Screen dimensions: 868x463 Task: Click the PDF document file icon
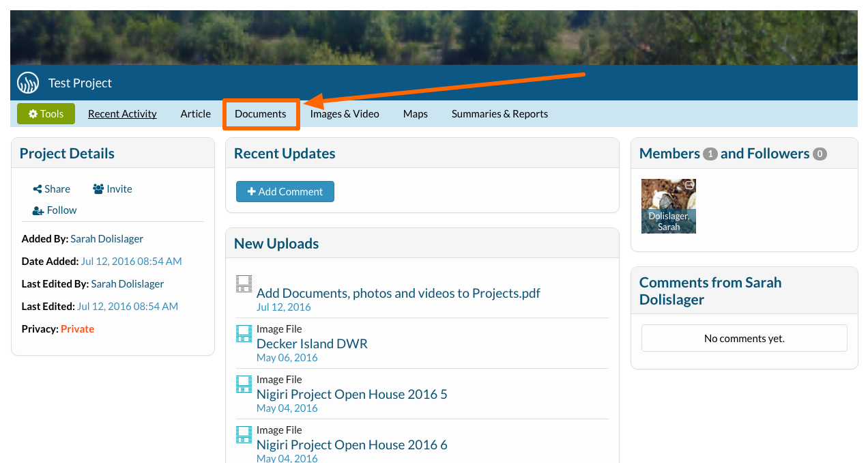click(244, 284)
